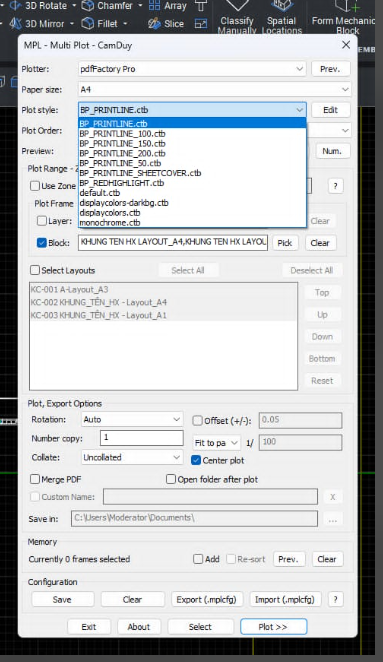383x662 pixels.
Task: Open the Plotter dropdown (pdfFactory Pro)
Action: tap(192, 69)
